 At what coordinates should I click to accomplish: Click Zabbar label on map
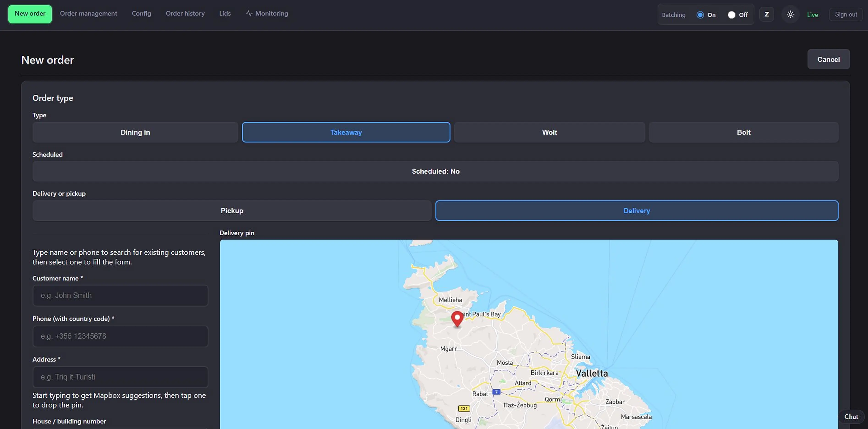(615, 402)
